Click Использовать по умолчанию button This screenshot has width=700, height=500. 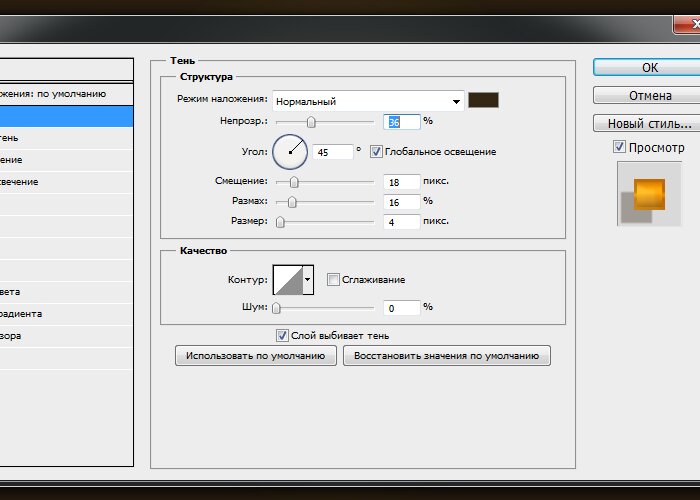tap(255, 356)
